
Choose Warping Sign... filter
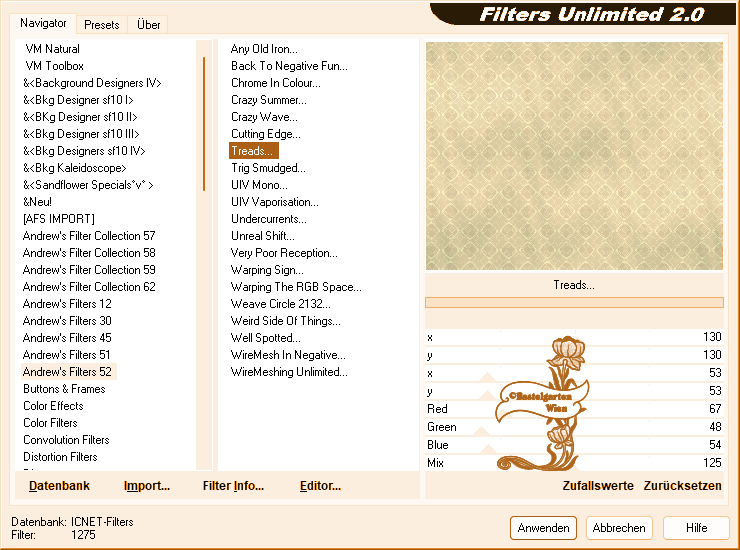tap(267, 270)
